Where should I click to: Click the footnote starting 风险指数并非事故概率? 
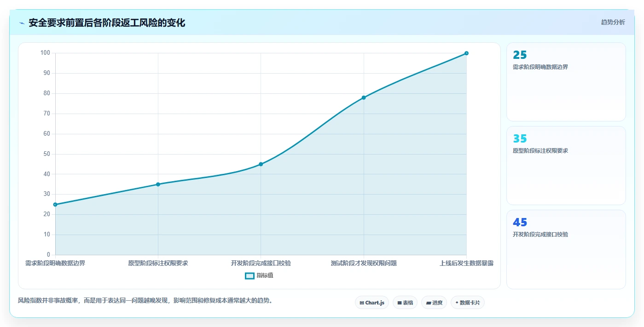[x=146, y=301]
